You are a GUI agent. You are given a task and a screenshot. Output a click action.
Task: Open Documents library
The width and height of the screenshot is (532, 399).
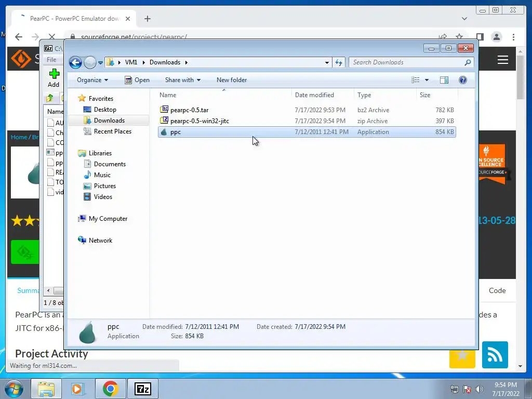pos(110,164)
